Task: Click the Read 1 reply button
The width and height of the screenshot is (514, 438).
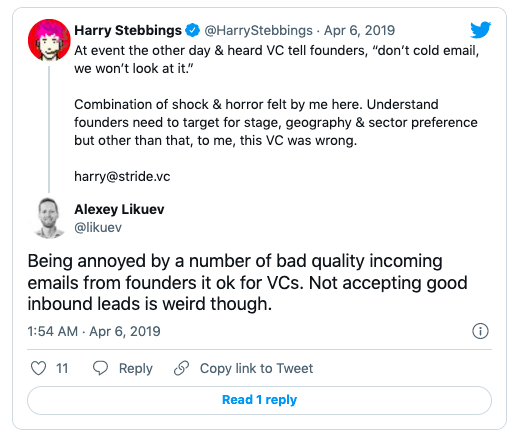Action: (x=259, y=400)
